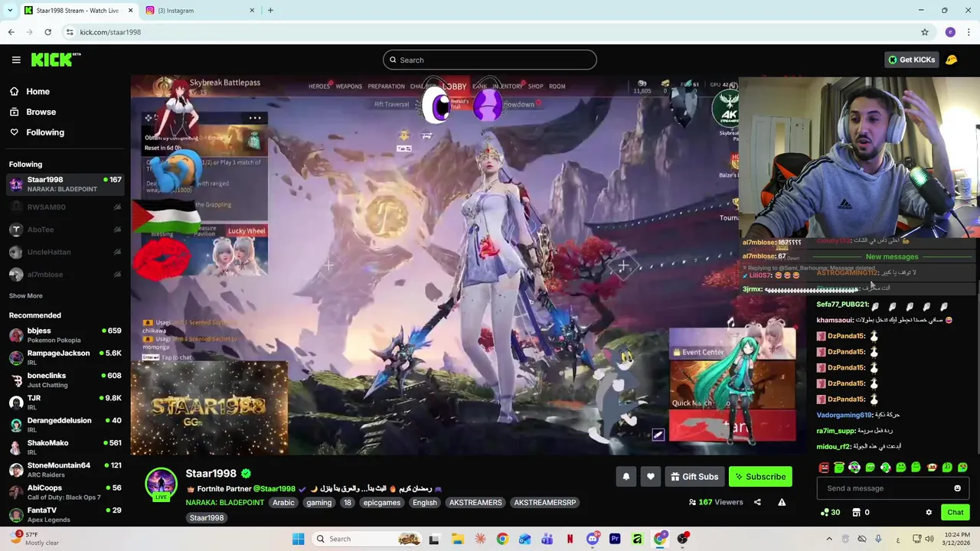The image size is (980, 551).
Task: Open boneclinks recommended channel
Action: [x=65, y=380]
